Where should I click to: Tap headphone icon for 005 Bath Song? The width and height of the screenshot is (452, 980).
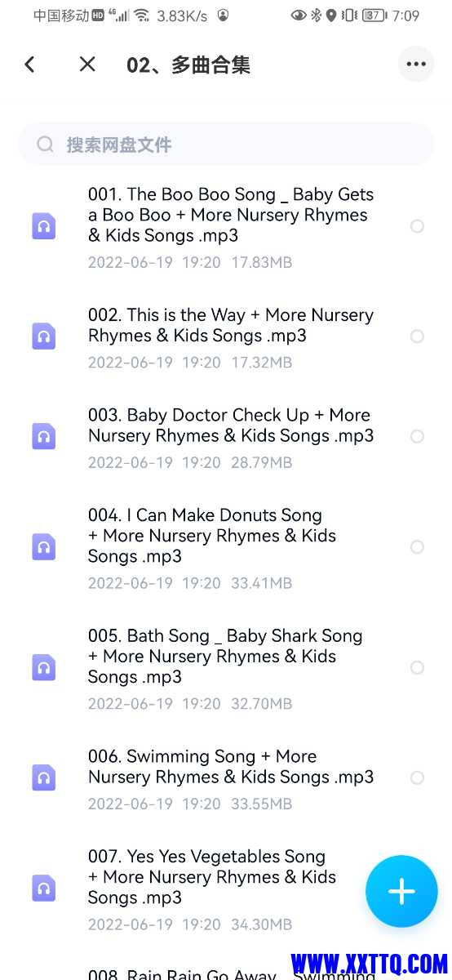(44, 667)
